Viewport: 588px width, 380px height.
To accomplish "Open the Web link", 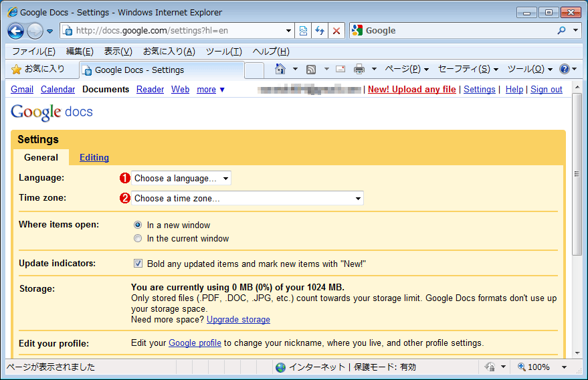I will tap(181, 89).
